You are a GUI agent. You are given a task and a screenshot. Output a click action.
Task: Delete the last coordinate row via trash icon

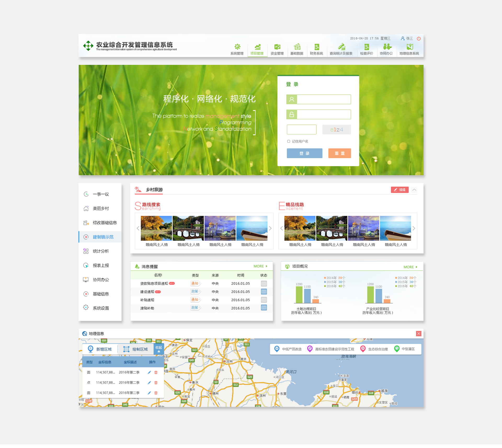tap(156, 393)
